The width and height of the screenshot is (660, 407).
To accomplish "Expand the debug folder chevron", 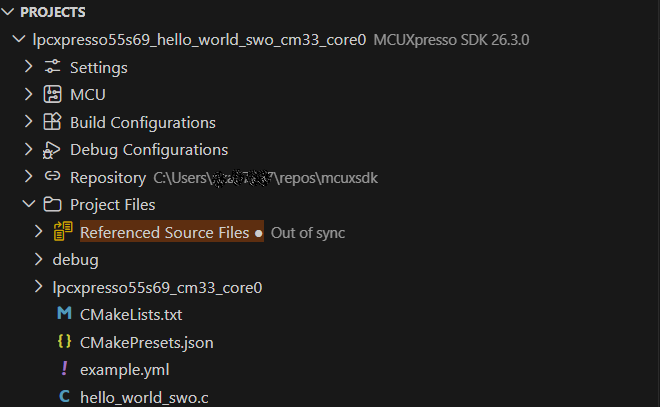I will [x=38, y=260].
